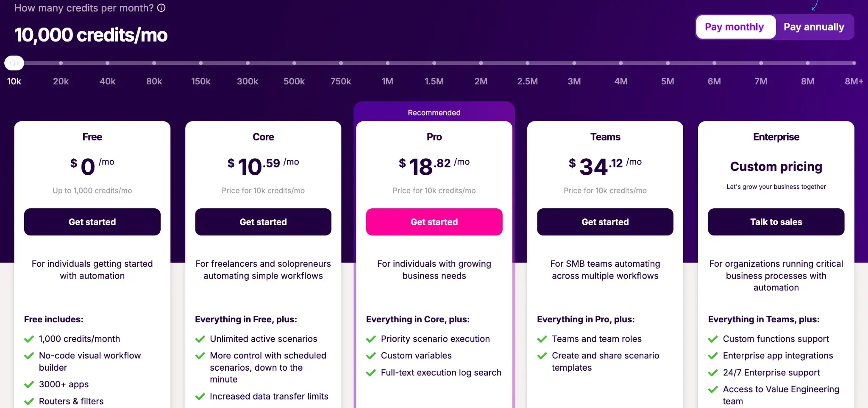Switch billing to Pay annually
The width and height of the screenshot is (868, 408).
tap(814, 27)
